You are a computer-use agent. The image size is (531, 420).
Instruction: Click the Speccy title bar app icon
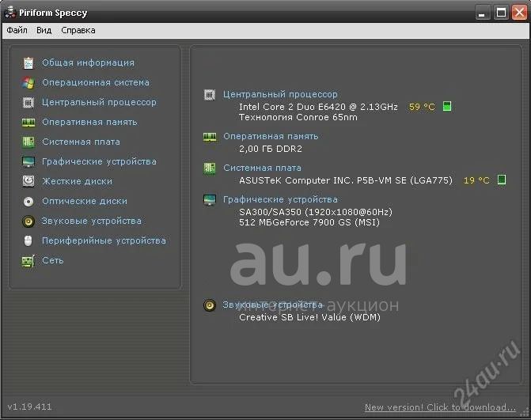click(10, 12)
